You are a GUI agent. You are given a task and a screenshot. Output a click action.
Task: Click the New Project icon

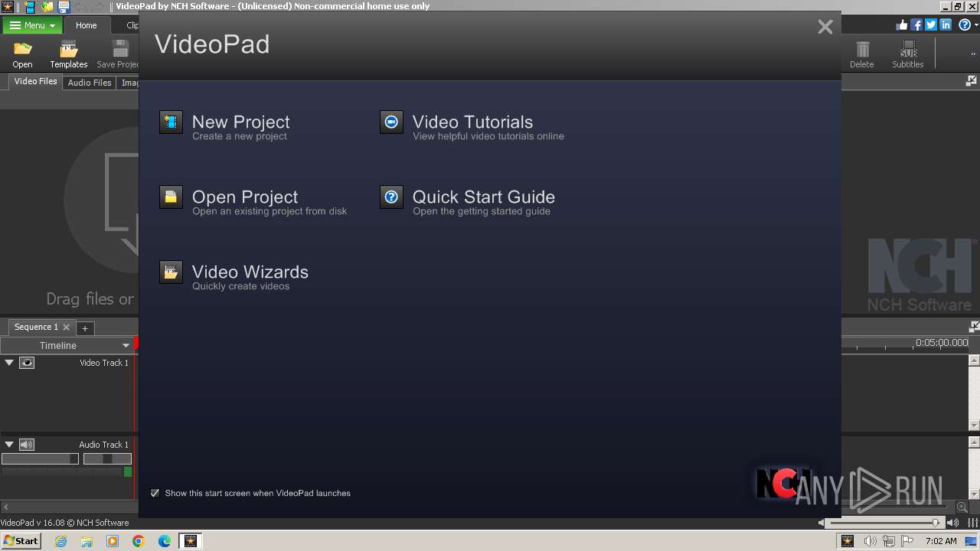click(x=171, y=122)
